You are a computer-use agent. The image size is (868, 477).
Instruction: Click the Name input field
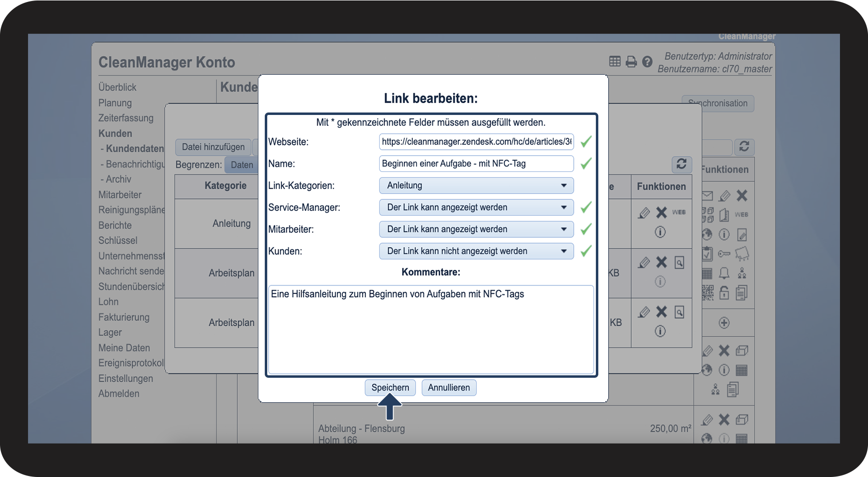[476, 164]
